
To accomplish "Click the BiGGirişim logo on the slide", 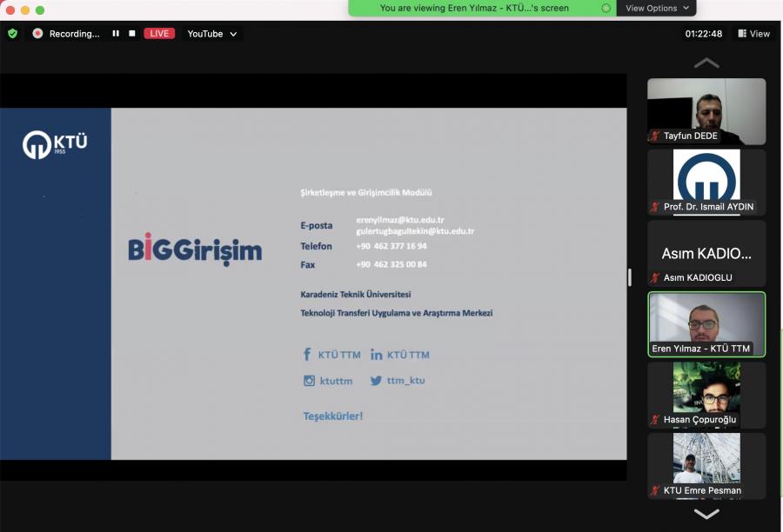I will [195, 249].
